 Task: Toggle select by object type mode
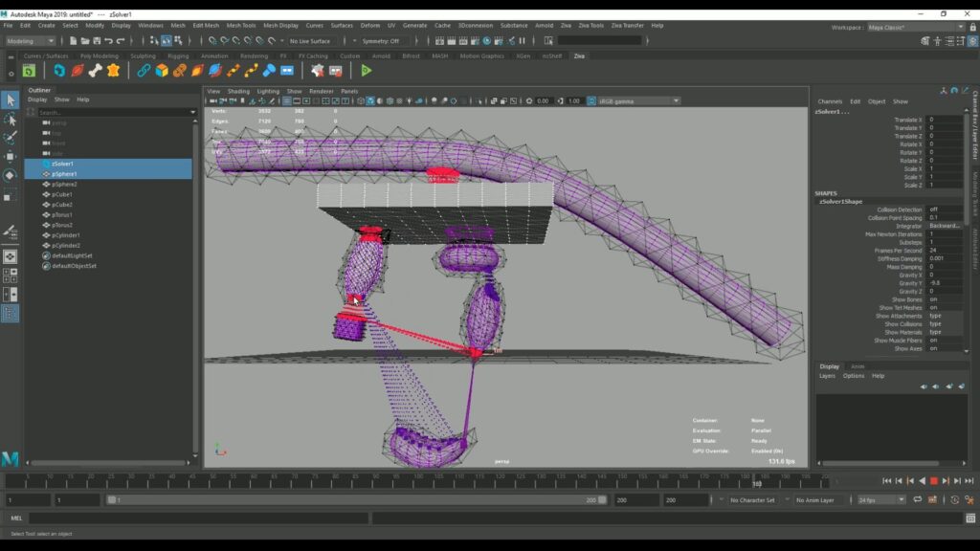click(167, 40)
